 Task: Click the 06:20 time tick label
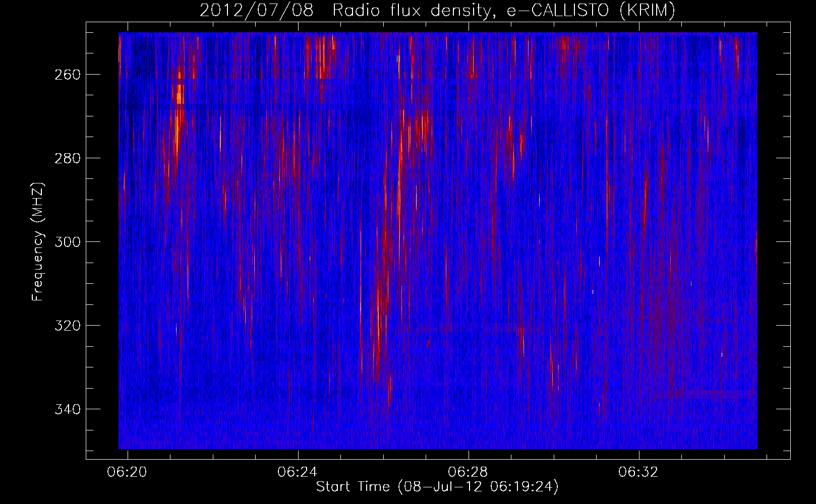[127, 472]
